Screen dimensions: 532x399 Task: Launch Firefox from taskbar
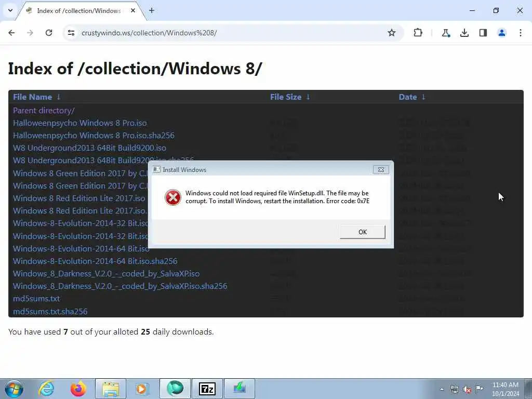pos(78,389)
